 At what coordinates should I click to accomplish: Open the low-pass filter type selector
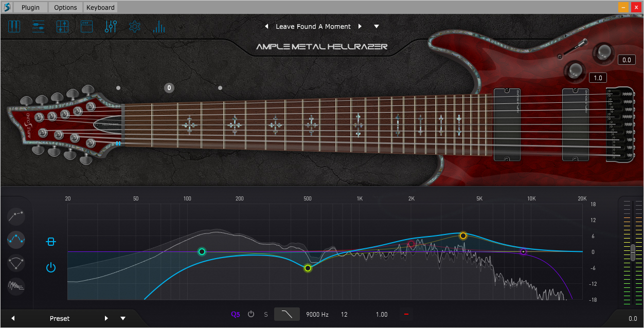[287, 314]
